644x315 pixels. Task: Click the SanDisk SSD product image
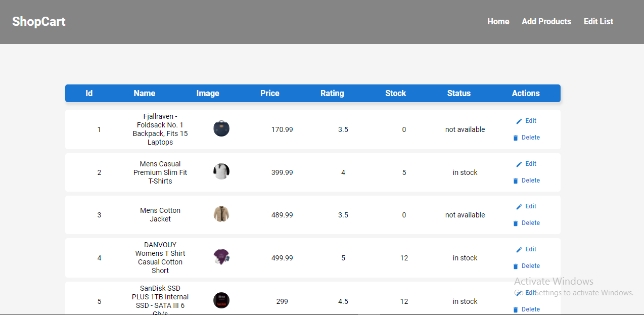221,300
